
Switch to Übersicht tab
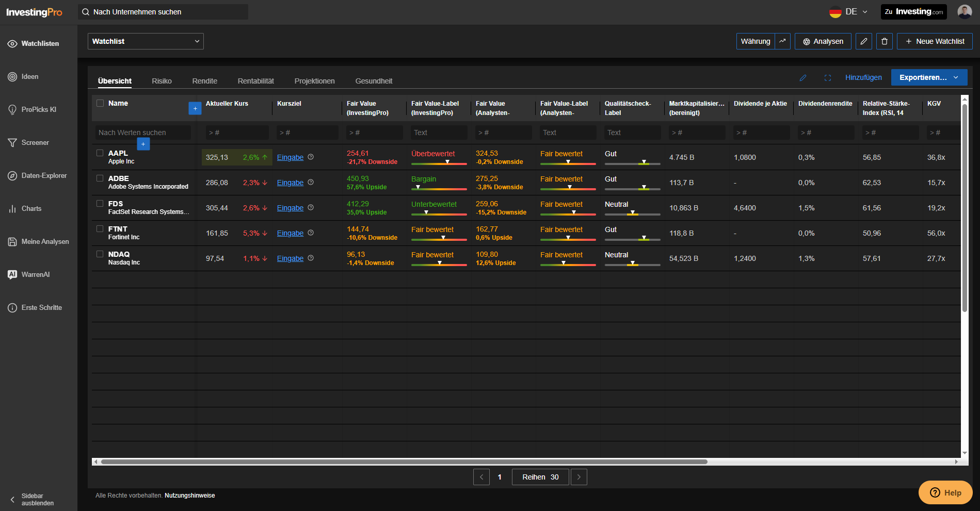pyautogui.click(x=115, y=81)
